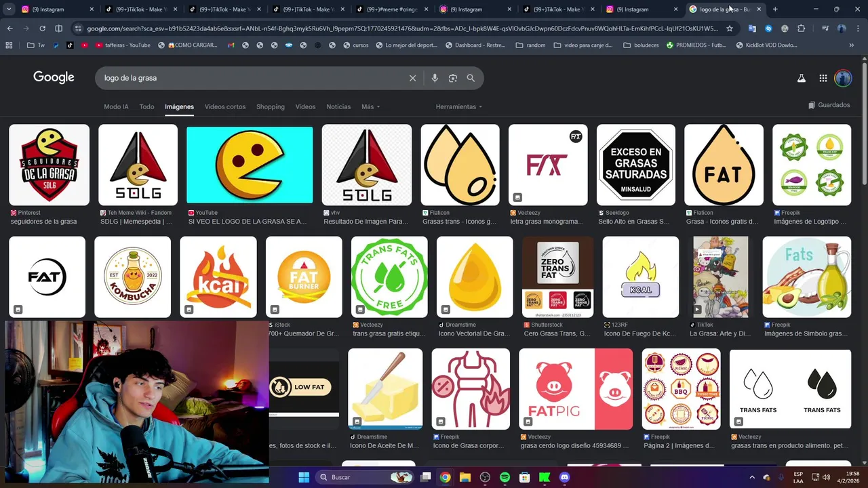The width and height of the screenshot is (868, 488).
Task: Open the kcal flame logo thumbnail
Action: click(x=218, y=277)
